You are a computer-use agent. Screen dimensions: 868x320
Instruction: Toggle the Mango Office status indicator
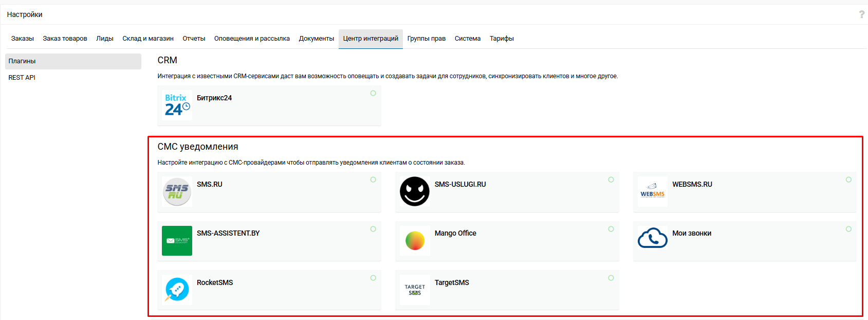tap(611, 229)
